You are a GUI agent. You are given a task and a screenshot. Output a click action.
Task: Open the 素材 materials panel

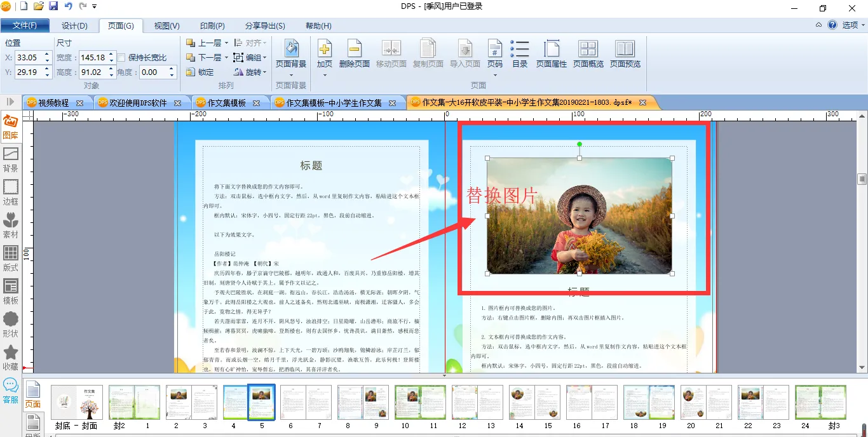tap(10, 225)
